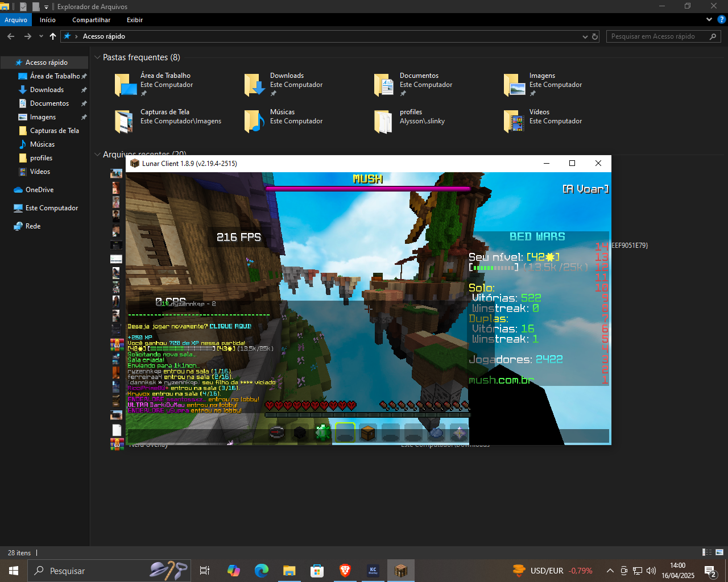The image size is (728, 582).
Task: Maximize the Lunar Client window
Action: pos(572,163)
